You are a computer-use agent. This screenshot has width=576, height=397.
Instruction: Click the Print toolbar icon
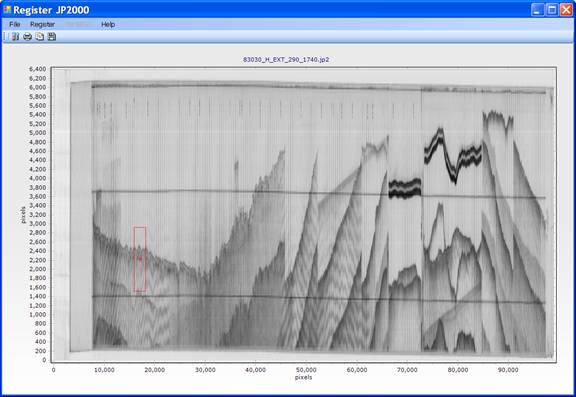[28, 36]
